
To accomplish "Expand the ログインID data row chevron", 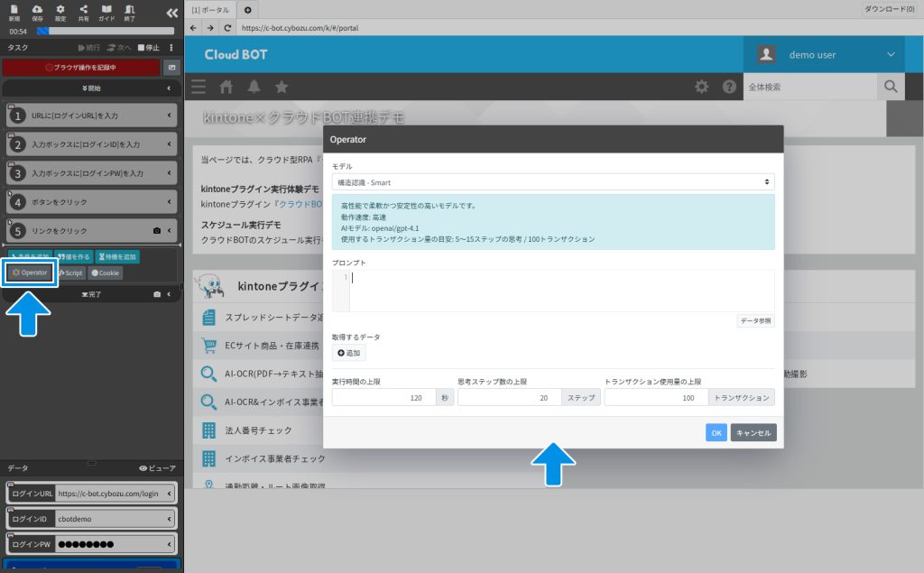I will 169,520.
